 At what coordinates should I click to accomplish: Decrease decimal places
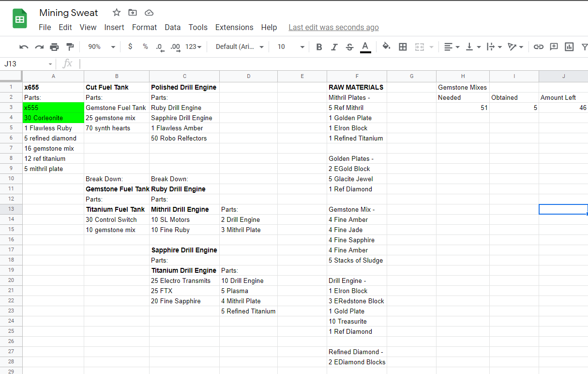(x=160, y=47)
